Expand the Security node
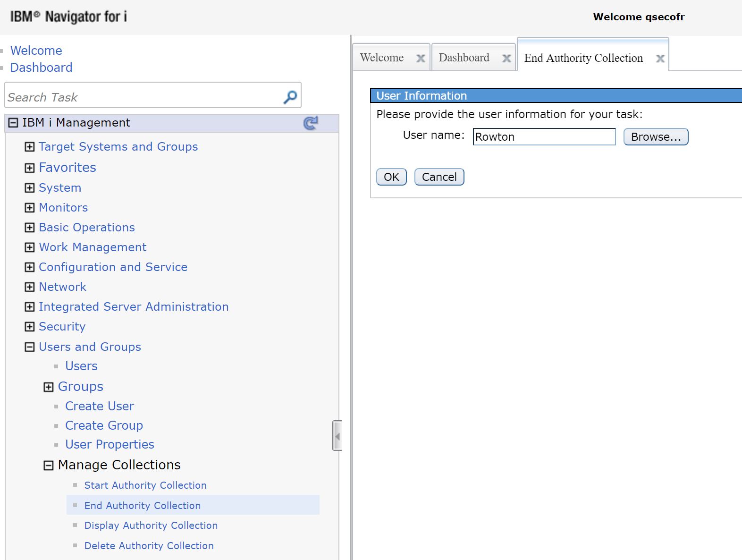 tap(30, 327)
